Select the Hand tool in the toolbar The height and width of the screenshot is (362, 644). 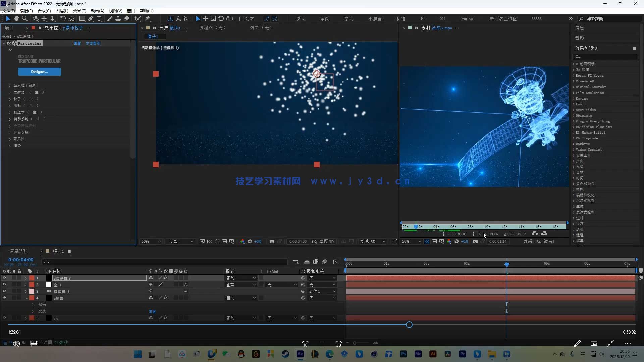tap(16, 19)
